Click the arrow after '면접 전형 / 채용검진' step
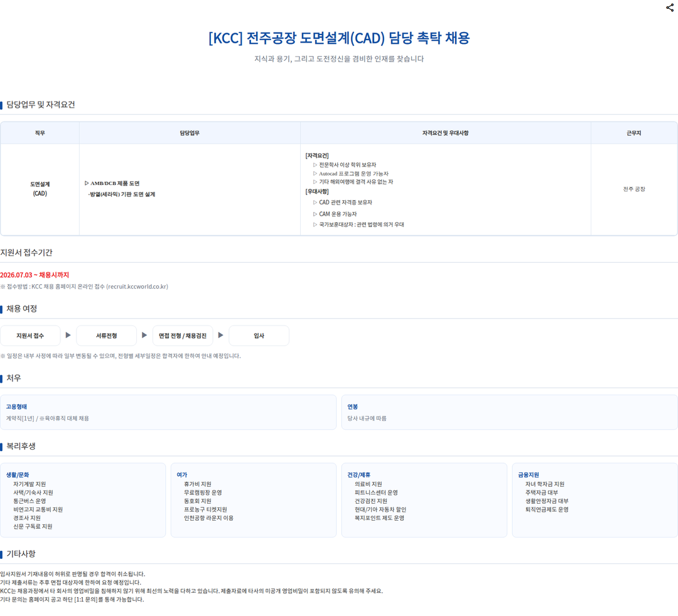This screenshot has width=678, height=616. (x=220, y=335)
